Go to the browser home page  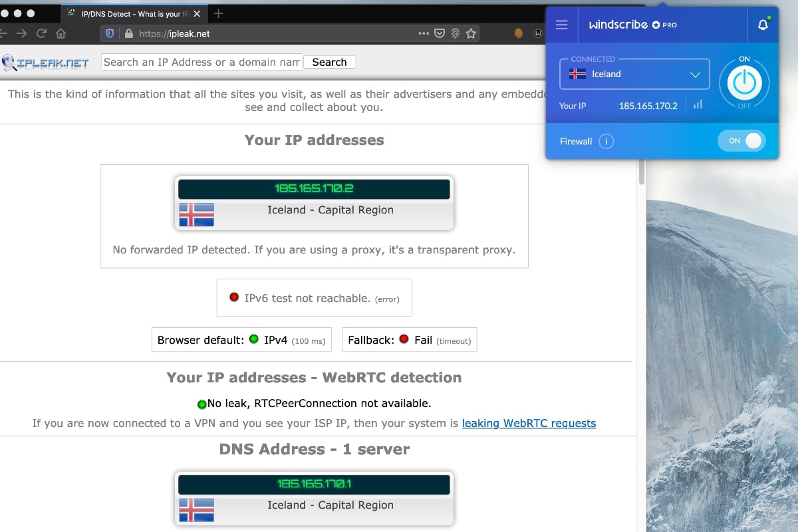coord(61,33)
